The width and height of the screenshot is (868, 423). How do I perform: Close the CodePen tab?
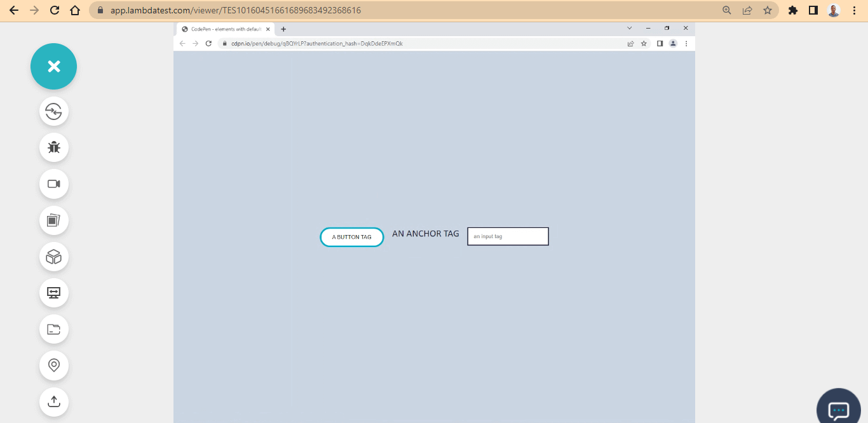tap(268, 29)
